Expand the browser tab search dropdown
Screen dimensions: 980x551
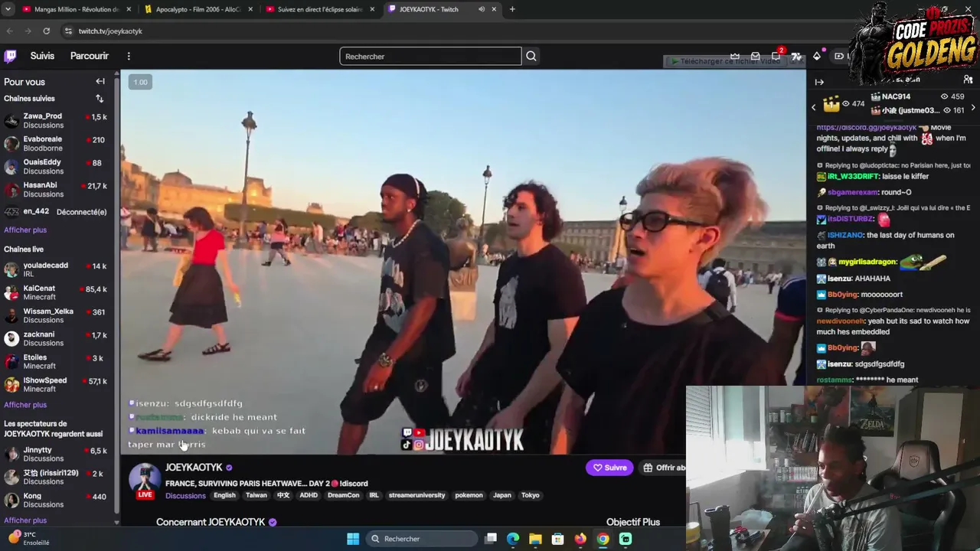click(9, 9)
